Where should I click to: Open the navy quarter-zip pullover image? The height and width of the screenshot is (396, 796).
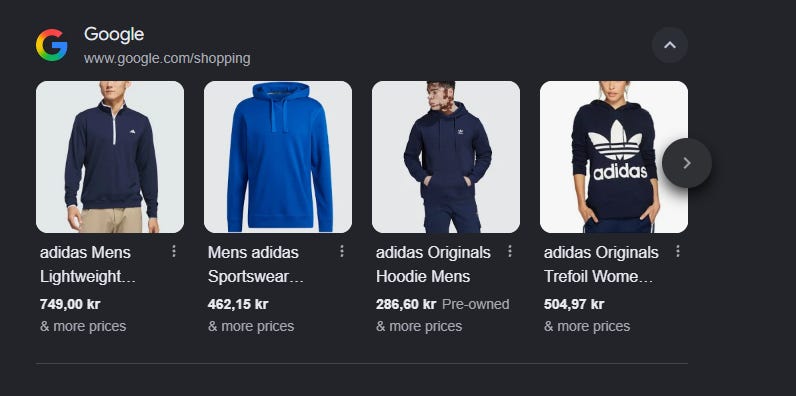coord(110,157)
